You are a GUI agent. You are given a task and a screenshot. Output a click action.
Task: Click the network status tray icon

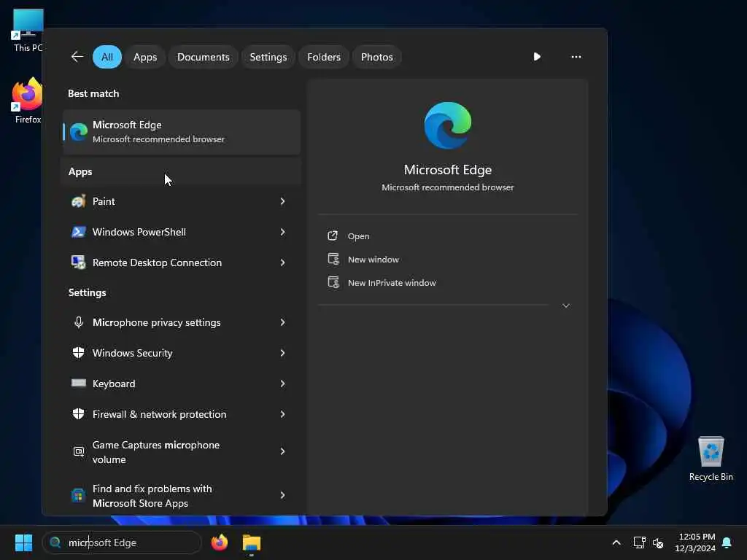pyautogui.click(x=639, y=542)
